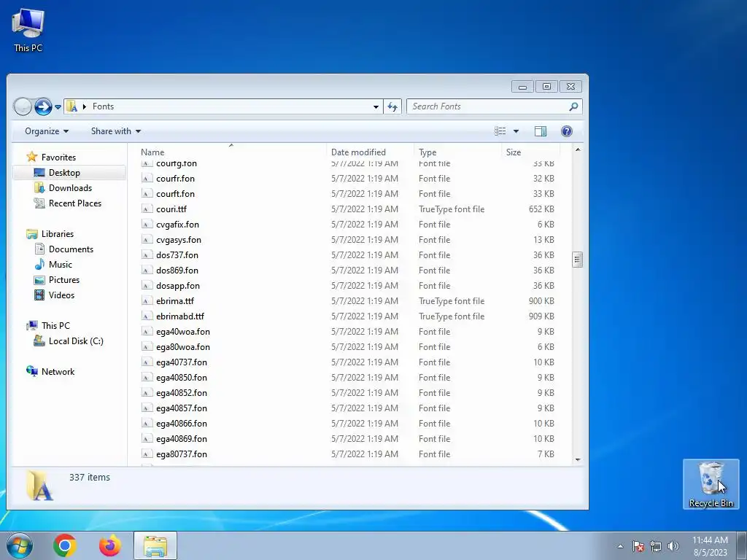747x560 pixels.
Task: Refresh the Fonts folder view
Action: pyautogui.click(x=392, y=106)
